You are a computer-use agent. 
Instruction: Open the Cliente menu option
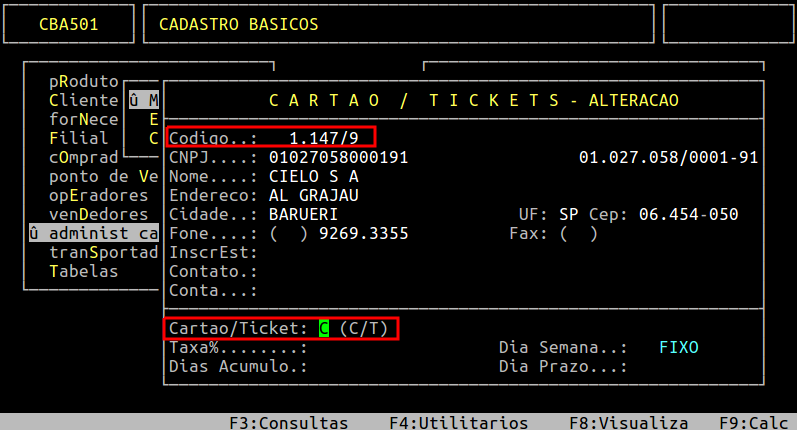(x=84, y=100)
